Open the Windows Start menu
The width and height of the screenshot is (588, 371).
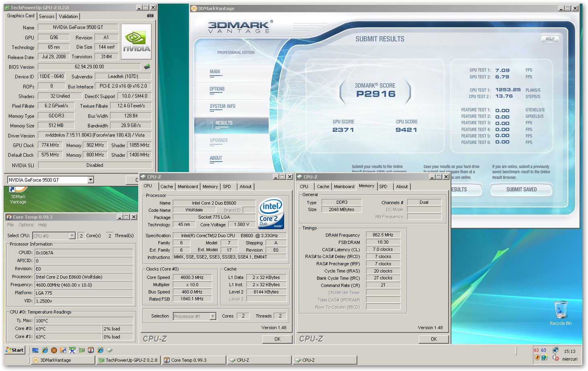pyautogui.click(x=15, y=350)
